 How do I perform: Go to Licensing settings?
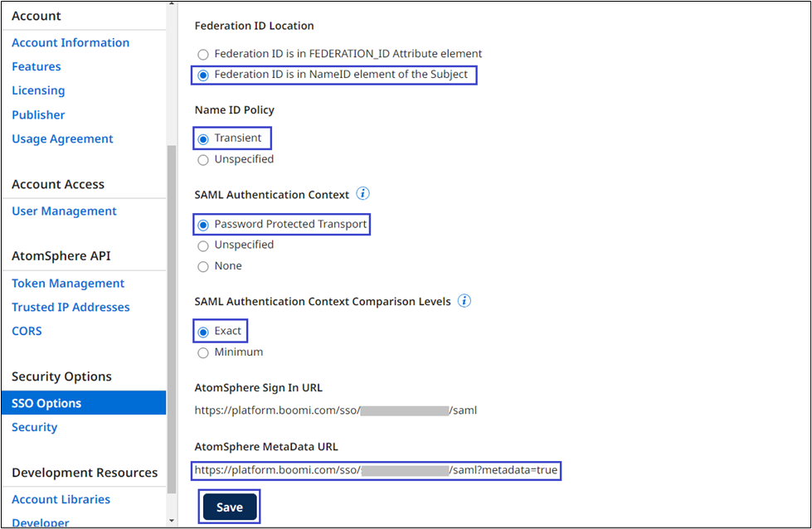(x=38, y=90)
